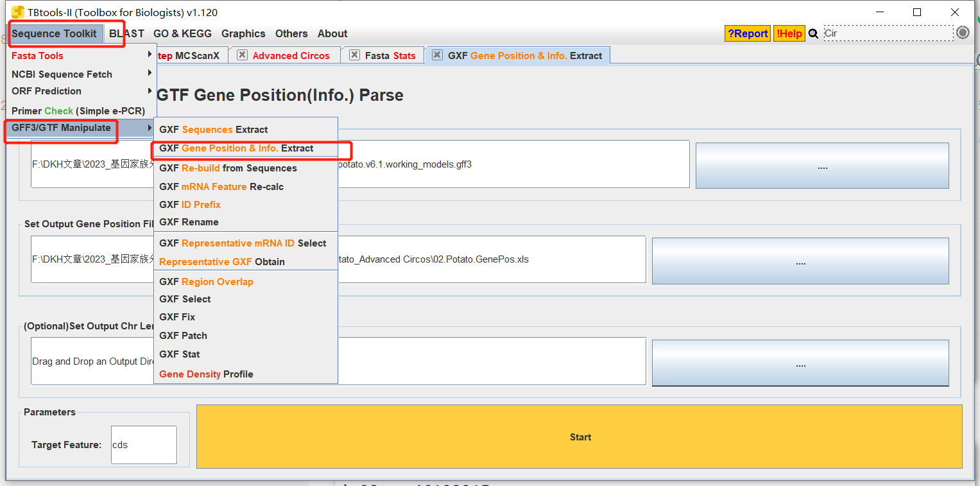Image resolution: width=980 pixels, height=486 pixels.
Task: Expand the ORF Prediction submenu
Action: (x=80, y=91)
